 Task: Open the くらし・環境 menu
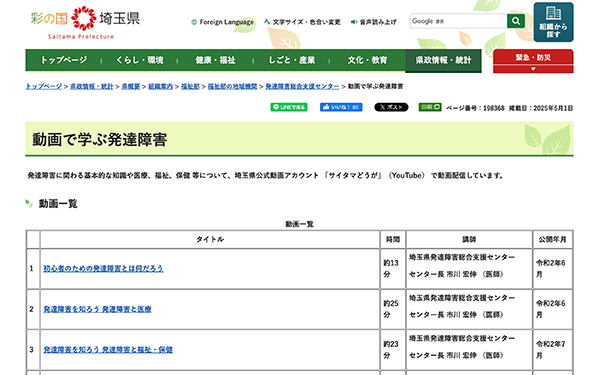(x=140, y=60)
